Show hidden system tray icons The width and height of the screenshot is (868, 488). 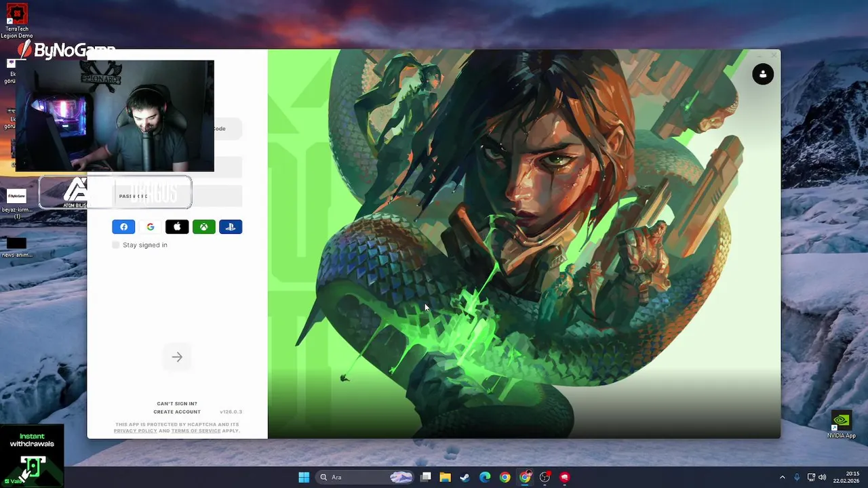(x=782, y=477)
